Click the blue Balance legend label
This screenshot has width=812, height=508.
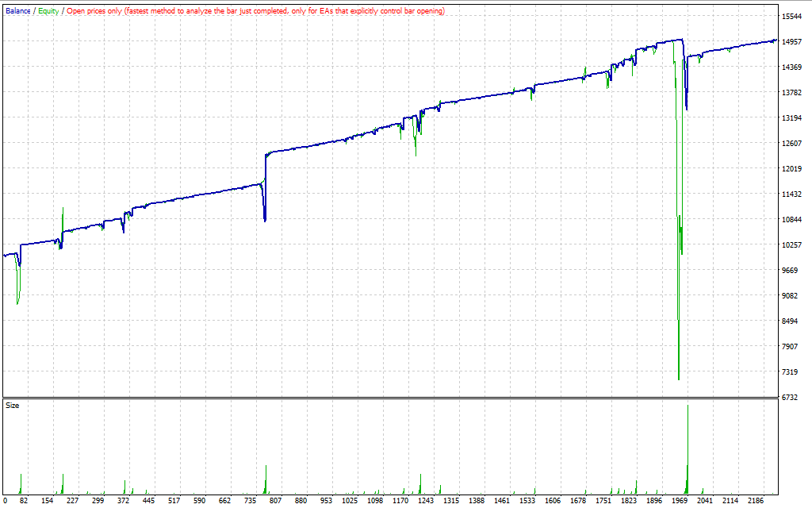pyautogui.click(x=17, y=11)
